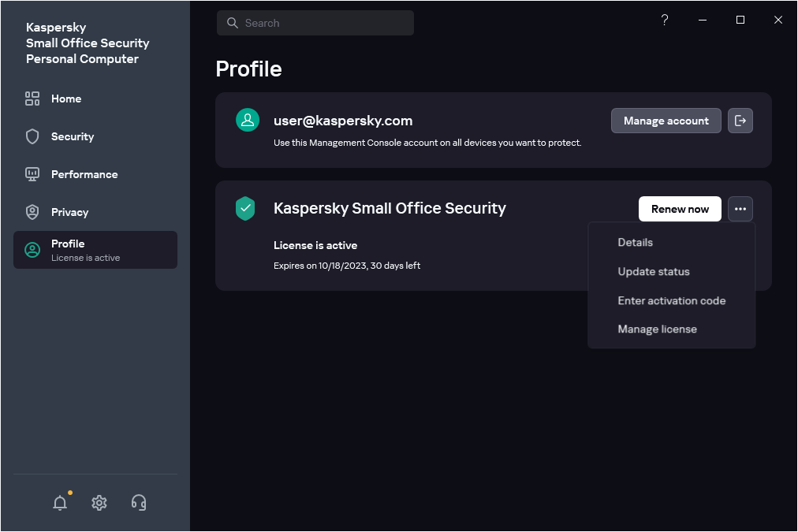The height and width of the screenshot is (532, 798).
Task: Go to the Home section in sidebar
Action: point(66,99)
